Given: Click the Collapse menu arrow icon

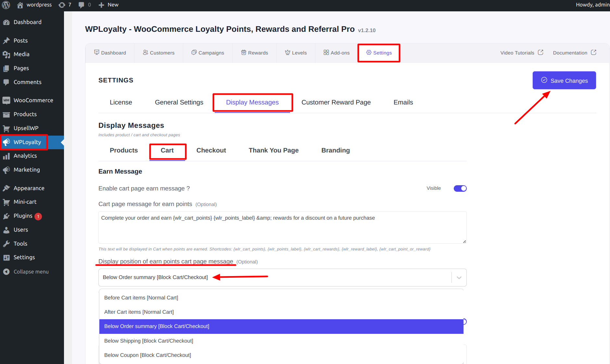Looking at the screenshot, I should point(6,272).
